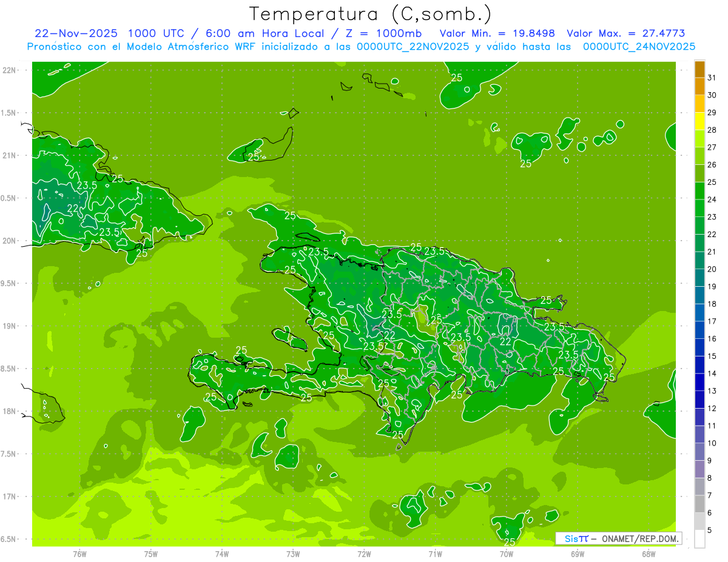728x562 pixels.
Task: Click the '20N' latitude label
Action: [9, 241]
